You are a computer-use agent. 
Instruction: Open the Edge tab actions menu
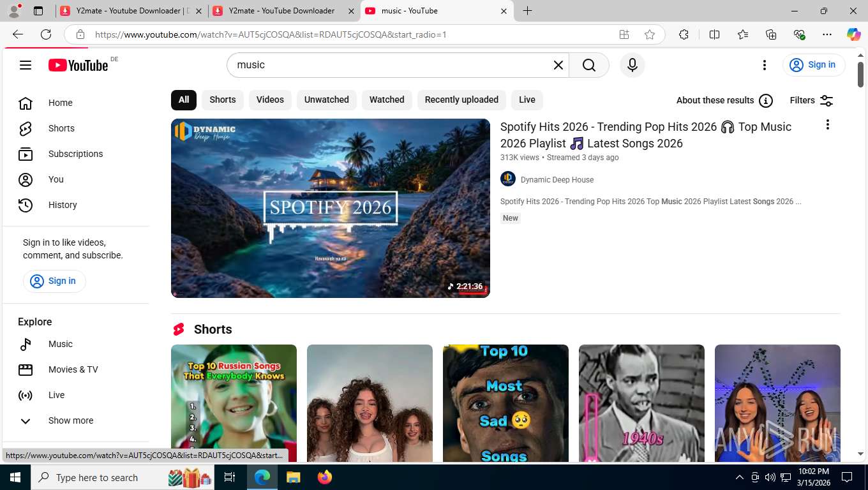[38, 11]
